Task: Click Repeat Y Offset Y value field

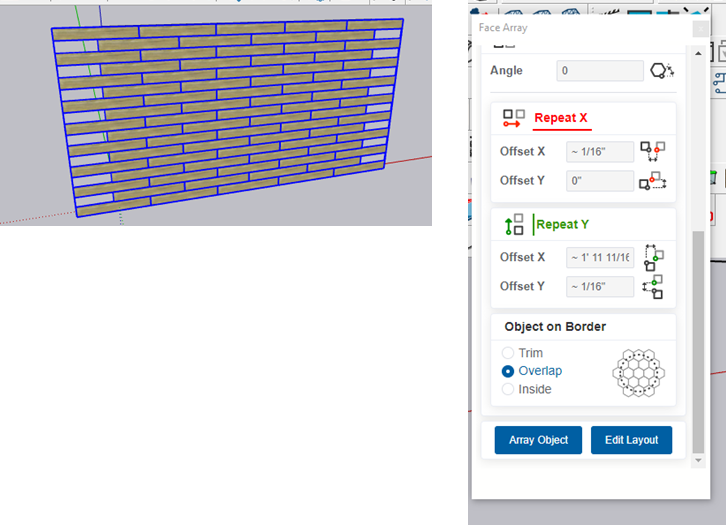Action: 600,287
